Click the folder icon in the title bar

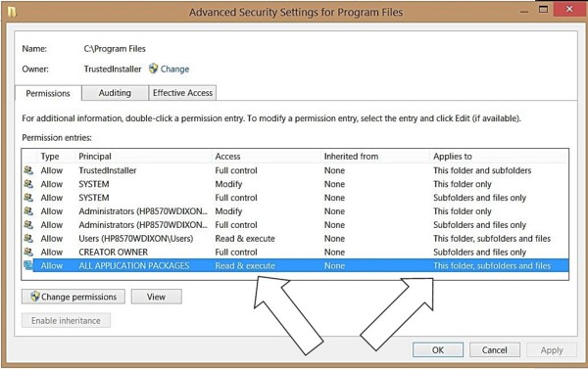click(x=12, y=13)
